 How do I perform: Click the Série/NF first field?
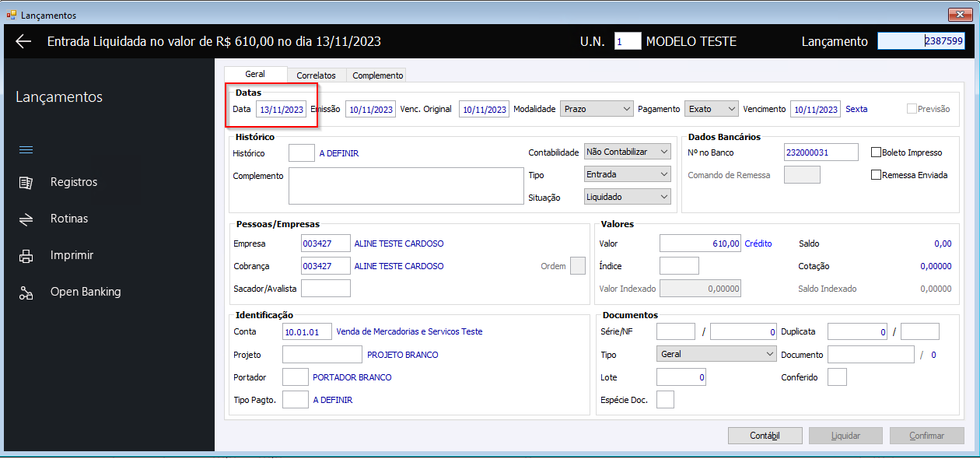pyautogui.click(x=676, y=331)
